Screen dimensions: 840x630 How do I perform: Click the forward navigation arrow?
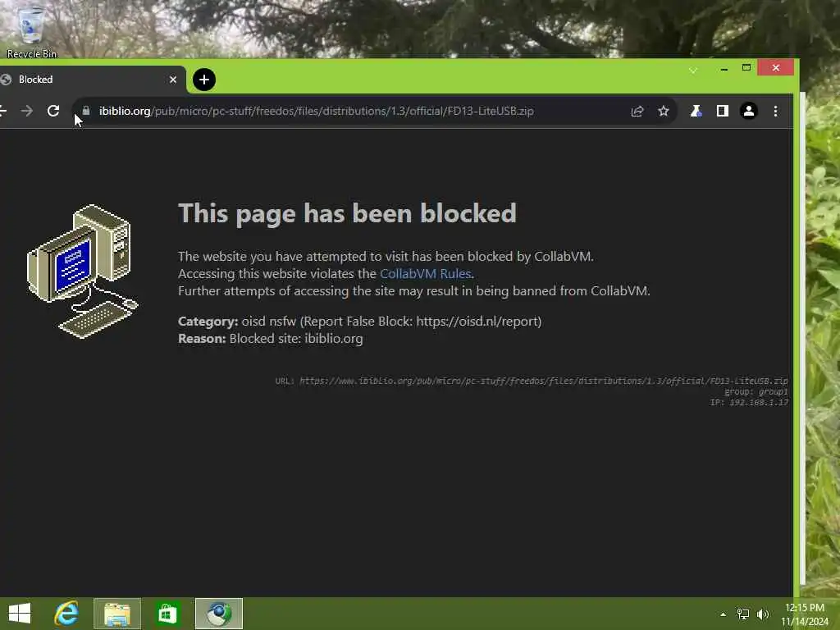coord(27,111)
